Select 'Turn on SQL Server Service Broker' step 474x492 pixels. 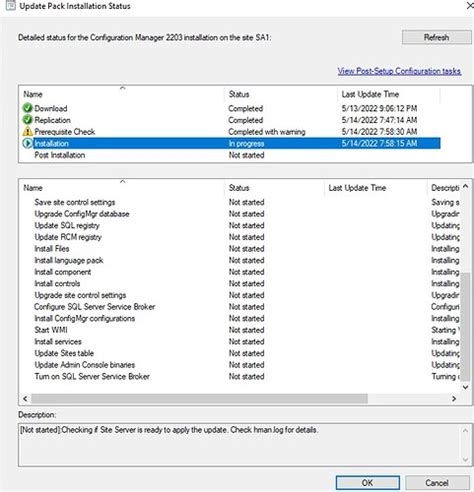[92, 377]
